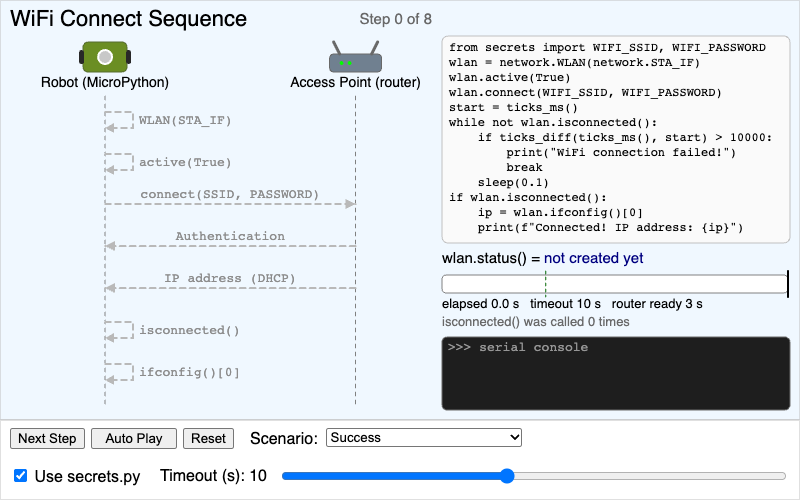Screen dimensions: 800x502
Task: Click the active(True) self-loop arrow
Action: (119, 162)
